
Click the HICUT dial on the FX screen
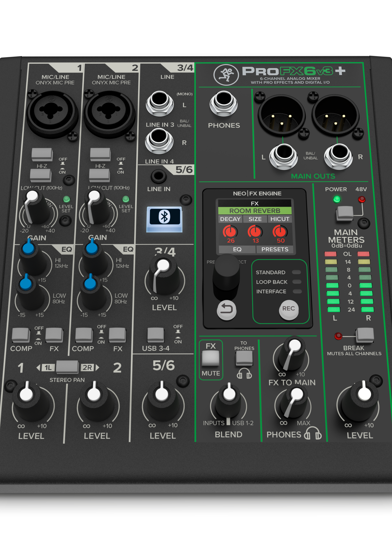280,231
